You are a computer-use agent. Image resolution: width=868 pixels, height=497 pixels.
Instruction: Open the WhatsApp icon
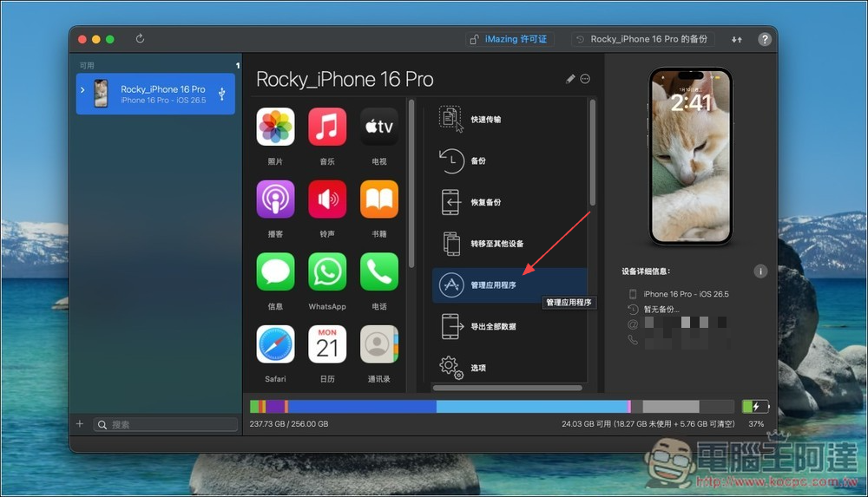327,271
